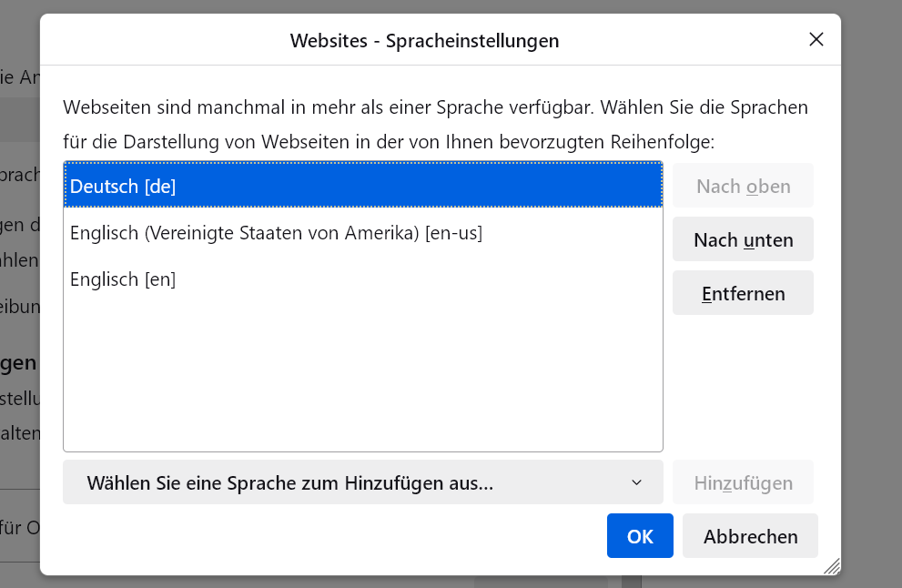
Task: Click the bold 'gen' heading behind the dialog
Action: [x=18, y=363]
